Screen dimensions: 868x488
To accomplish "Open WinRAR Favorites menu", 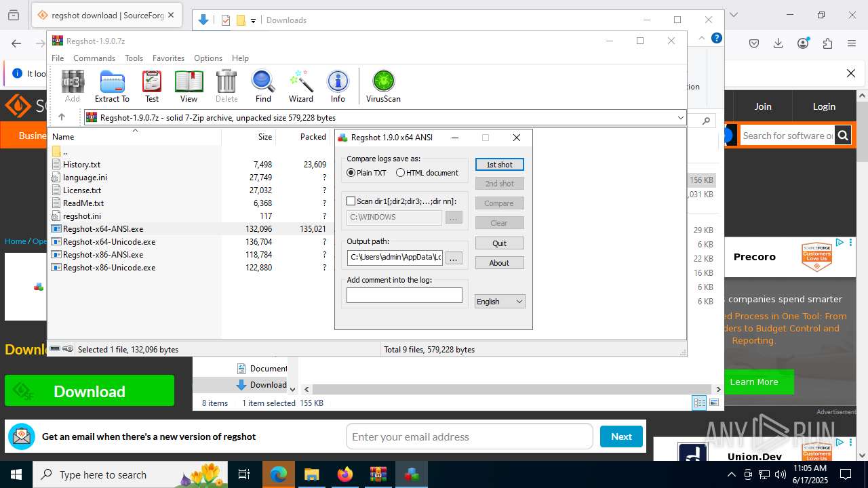I will click(x=168, y=58).
